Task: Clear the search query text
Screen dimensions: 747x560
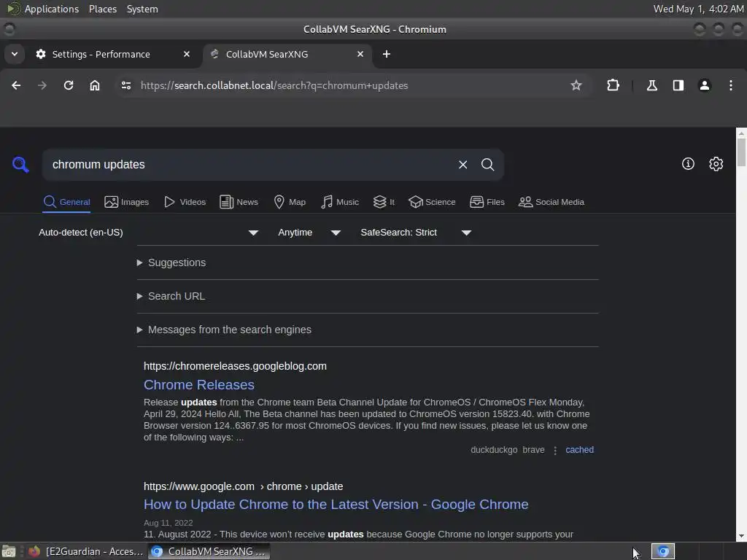Action: 462,164
